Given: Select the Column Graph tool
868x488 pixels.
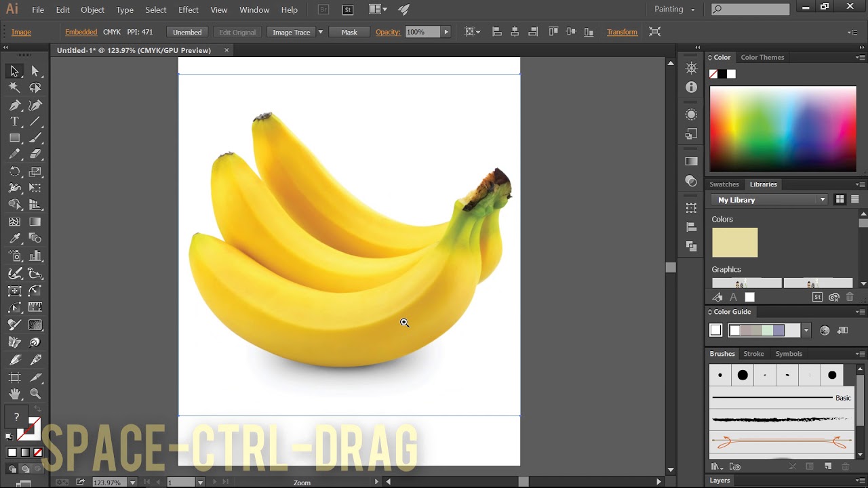Looking at the screenshot, I should [x=35, y=256].
